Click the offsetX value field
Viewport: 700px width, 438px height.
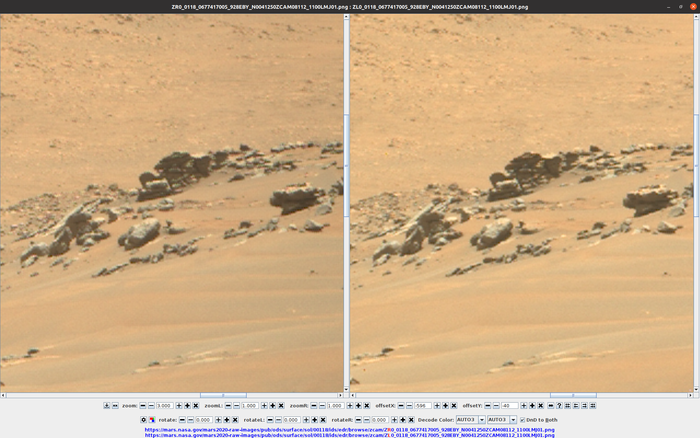(x=424, y=406)
